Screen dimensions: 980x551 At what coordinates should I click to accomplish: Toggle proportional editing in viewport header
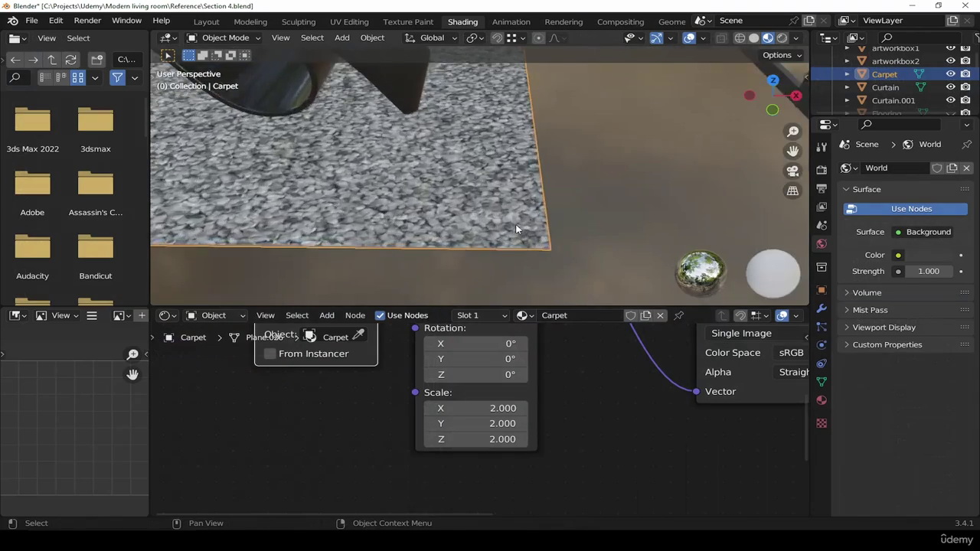(x=537, y=37)
